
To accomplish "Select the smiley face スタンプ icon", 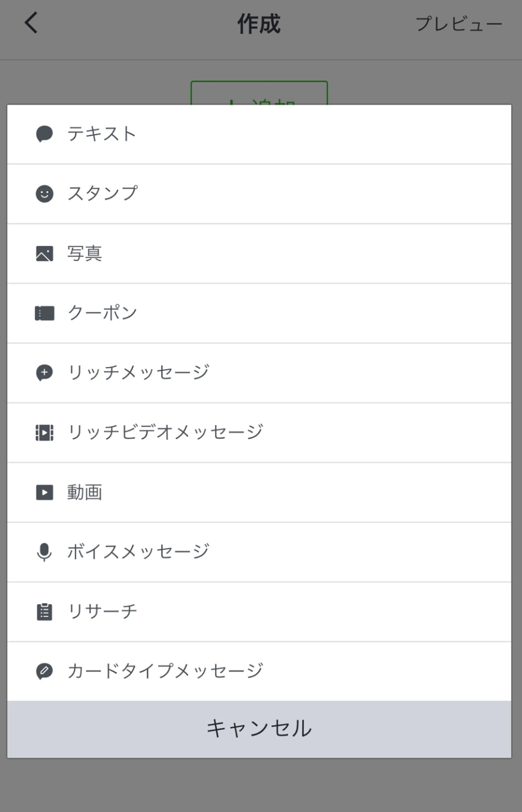I will (x=45, y=194).
